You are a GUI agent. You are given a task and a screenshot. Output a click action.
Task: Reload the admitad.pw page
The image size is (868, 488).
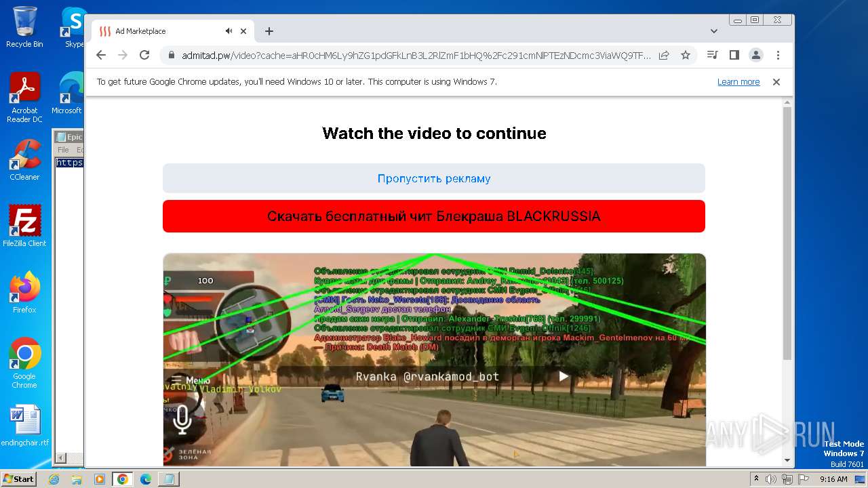point(144,55)
